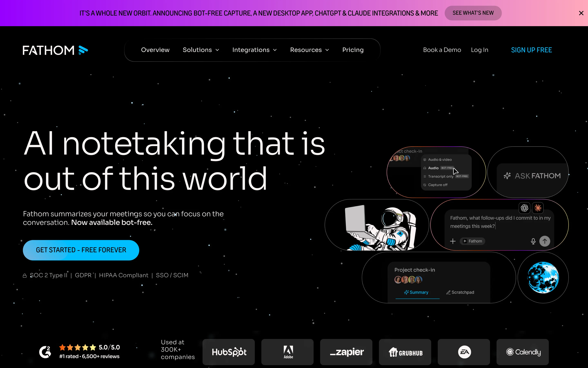Image resolution: width=588 pixels, height=368 pixels.
Task: Click the prompt text about follow-ups
Action: click(500, 222)
